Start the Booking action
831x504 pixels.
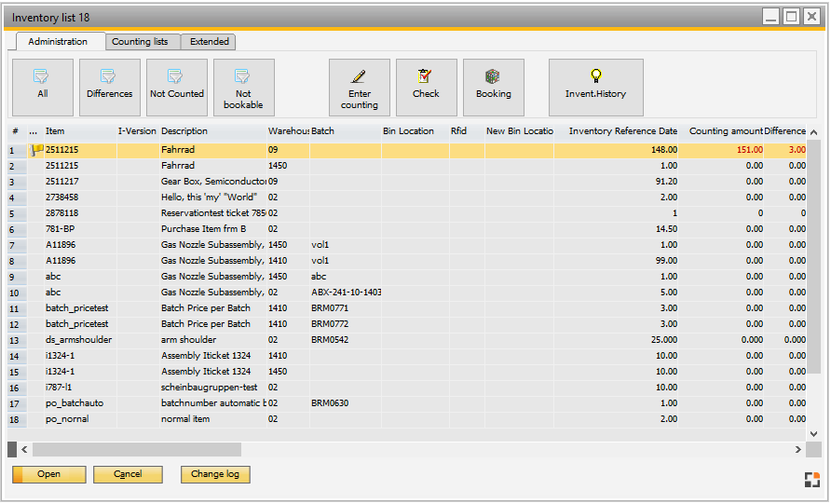click(x=494, y=88)
